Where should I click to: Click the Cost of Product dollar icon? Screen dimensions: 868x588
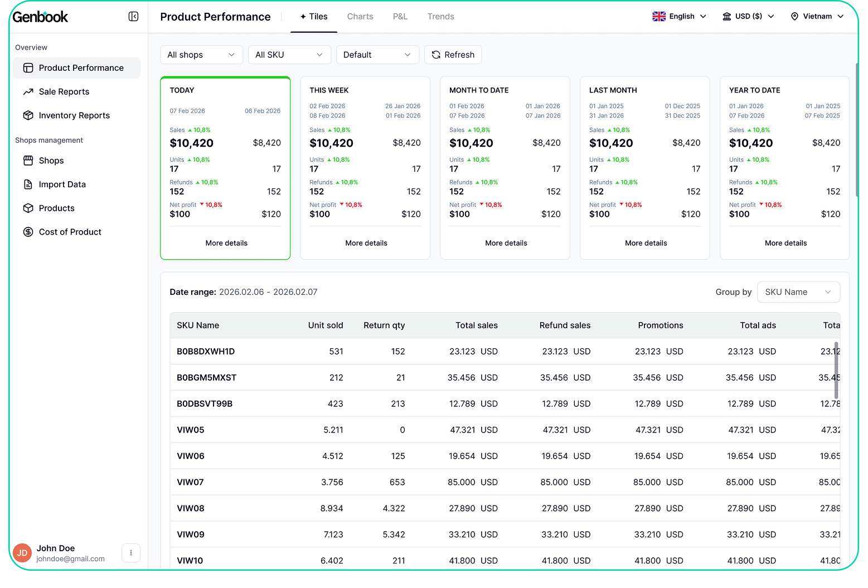pos(28,232)
